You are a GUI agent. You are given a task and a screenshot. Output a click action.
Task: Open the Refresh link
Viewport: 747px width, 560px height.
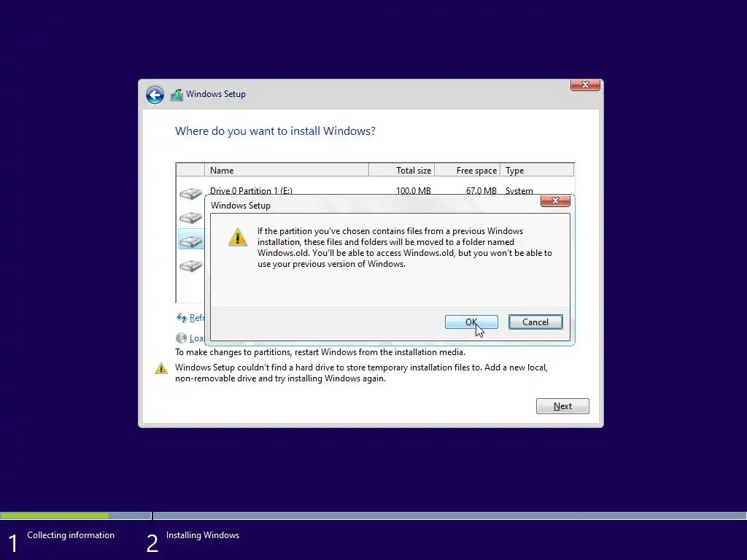tap(197, 318)
